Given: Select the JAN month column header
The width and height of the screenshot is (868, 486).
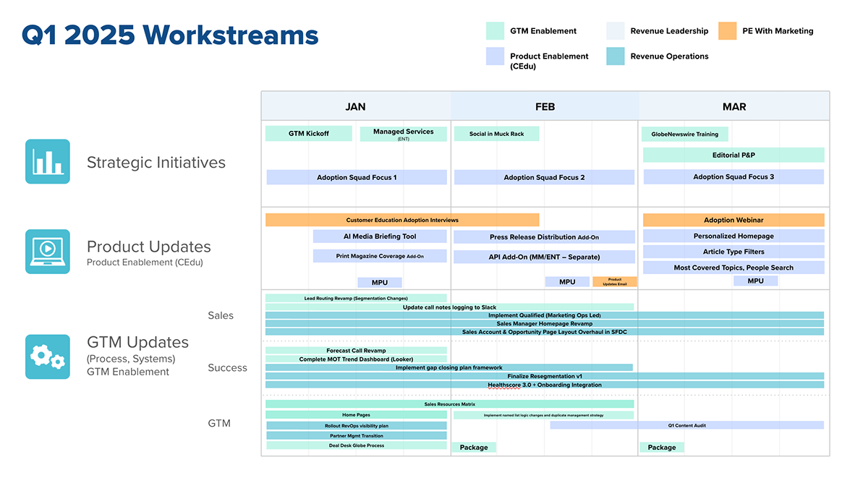Looking at the screenshot, I should [x=355, y=106].
